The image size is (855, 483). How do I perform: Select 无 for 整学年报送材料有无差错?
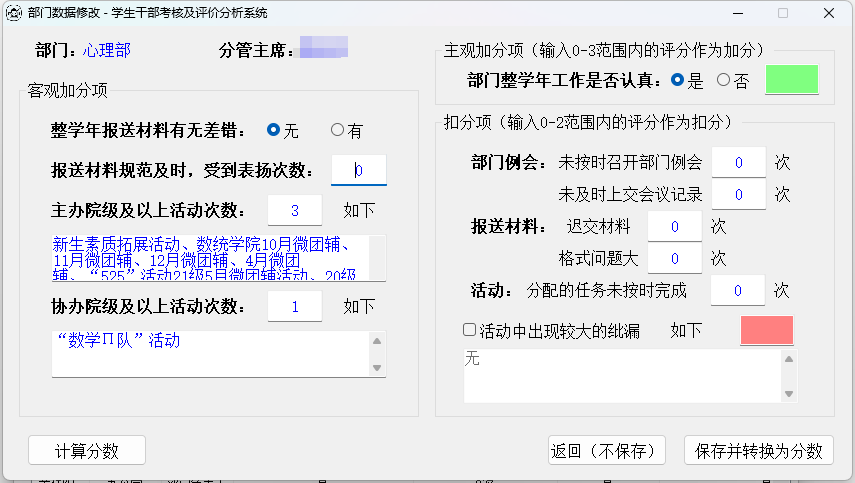click(x=282, y=130)
